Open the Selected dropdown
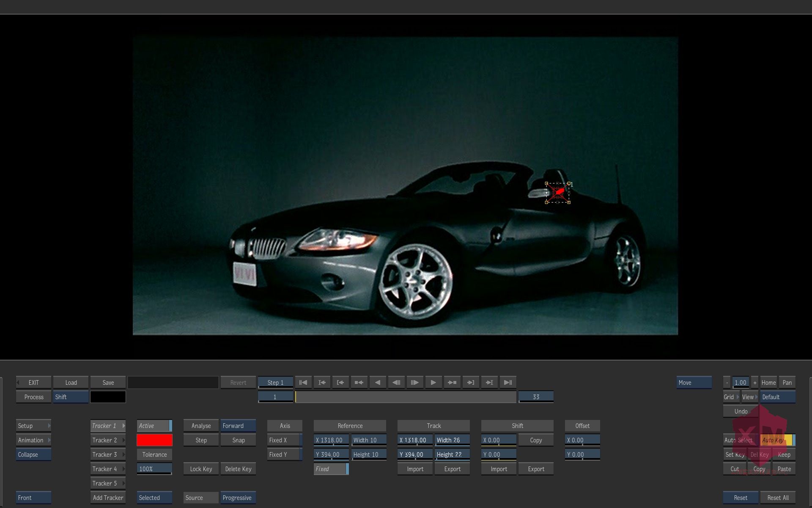Image resolution: width=812 pixels, height=508 pixels. [x=154, y=497]
